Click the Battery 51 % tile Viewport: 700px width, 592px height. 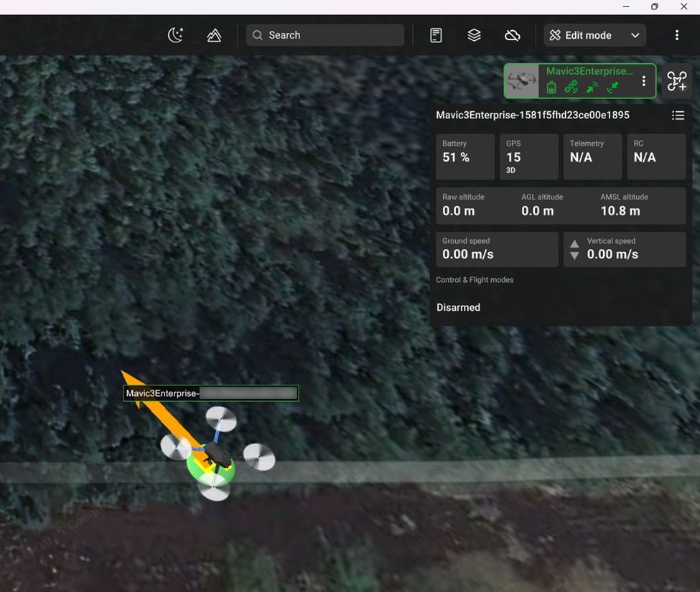point(465,156)
